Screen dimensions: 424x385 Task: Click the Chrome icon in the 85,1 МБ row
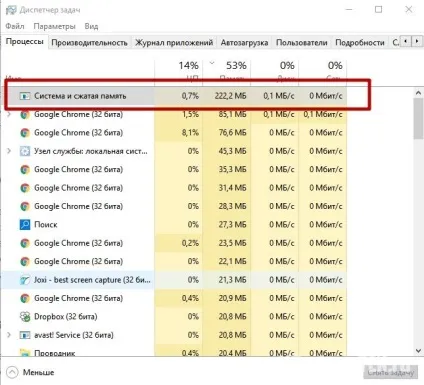coord(25,114)
